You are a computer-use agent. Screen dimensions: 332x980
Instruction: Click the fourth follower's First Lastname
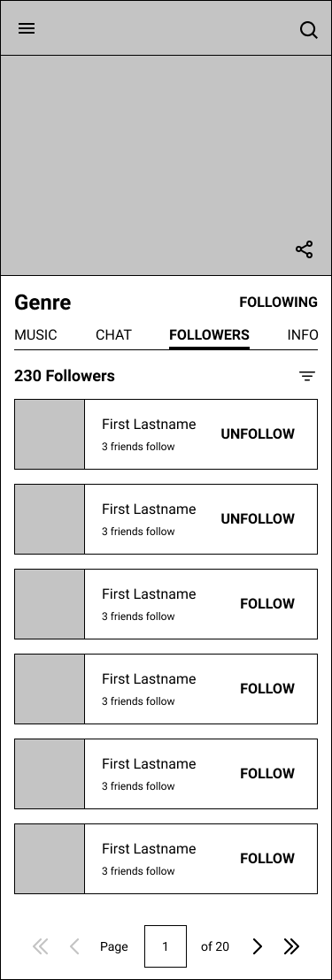[149, 678]
